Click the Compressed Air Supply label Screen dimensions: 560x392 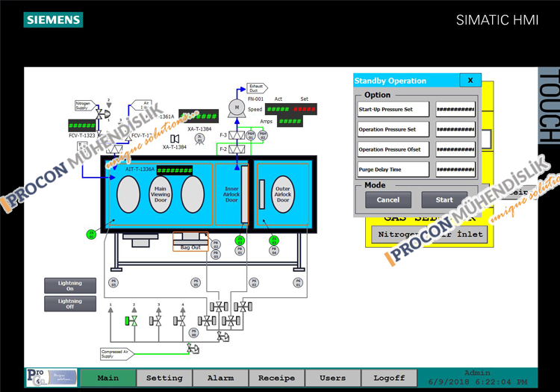pos(116,354)
